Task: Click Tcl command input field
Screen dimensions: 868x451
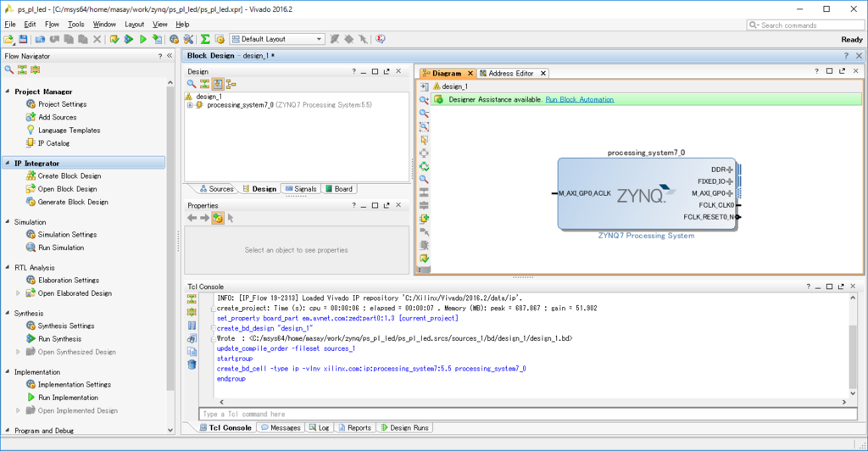Action: [x=527, y=414]
